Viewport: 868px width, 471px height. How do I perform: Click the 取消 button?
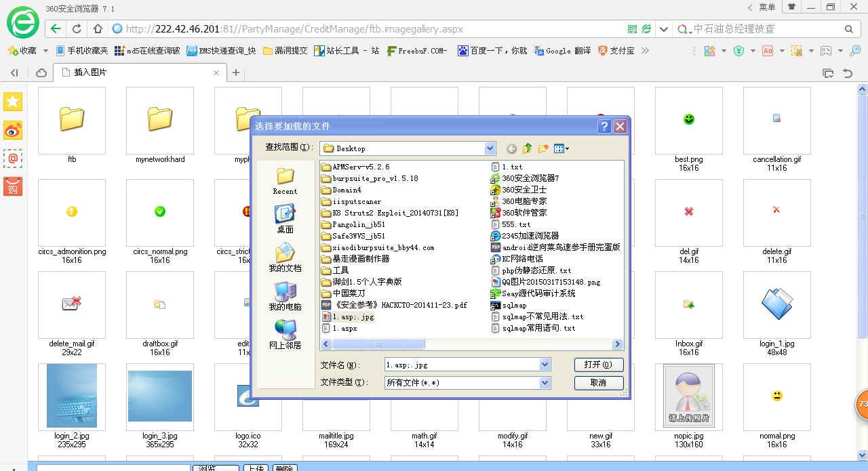599,383
